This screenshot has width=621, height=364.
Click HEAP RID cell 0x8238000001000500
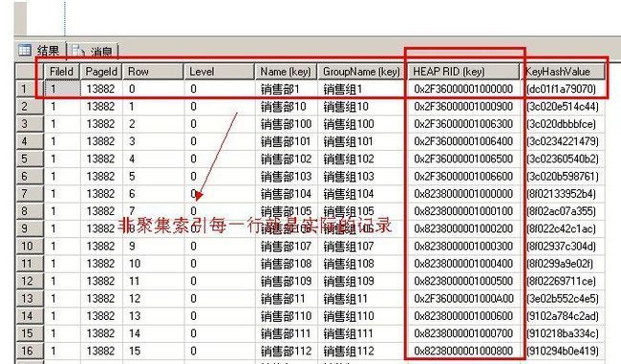pyautogui.click(x=463, y=281)
